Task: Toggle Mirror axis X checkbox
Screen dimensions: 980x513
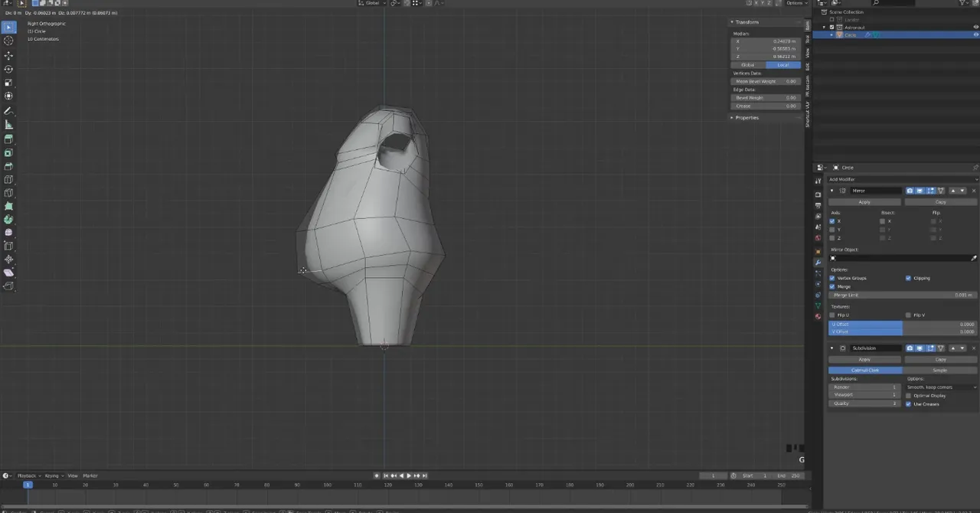Action: (x=832, y=221)
